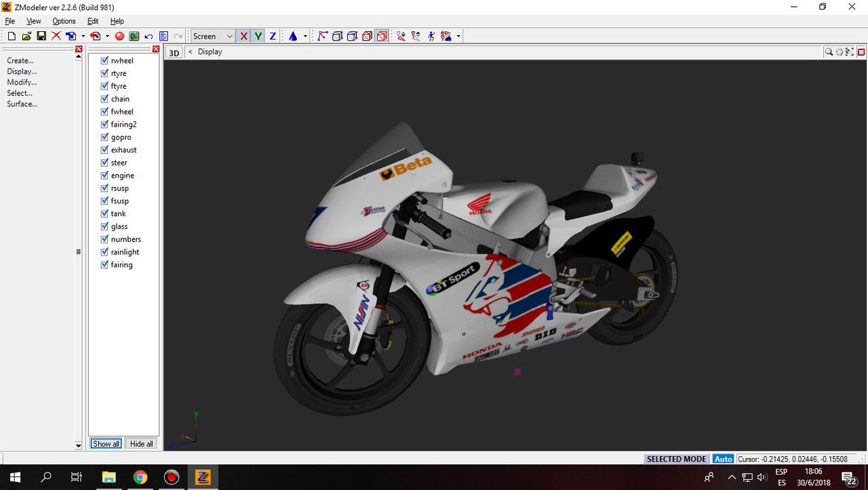868x490 pixels.
Task: Uncheck the rainlight object checkbox
Action: point(104,252)
